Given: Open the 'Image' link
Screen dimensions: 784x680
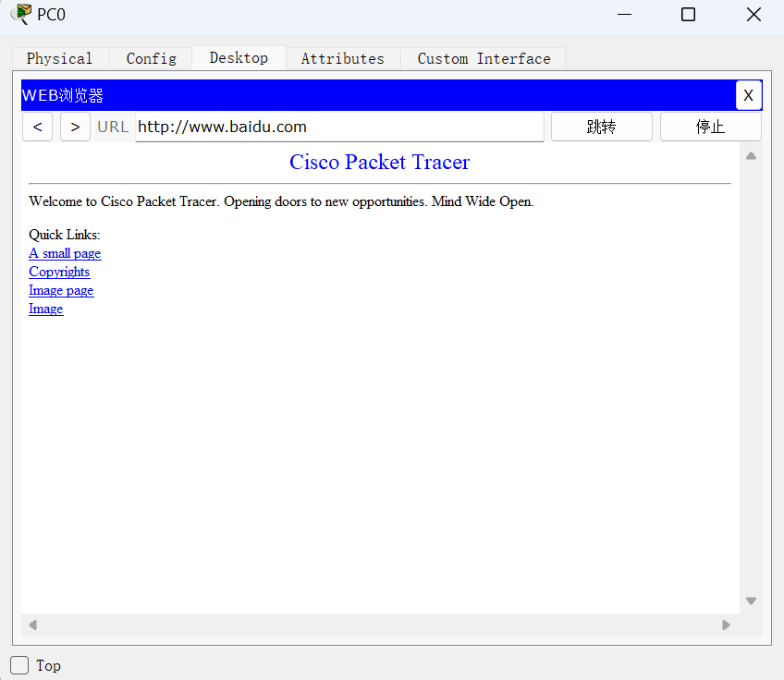Looking at the screenshot, I should (46, 309).
